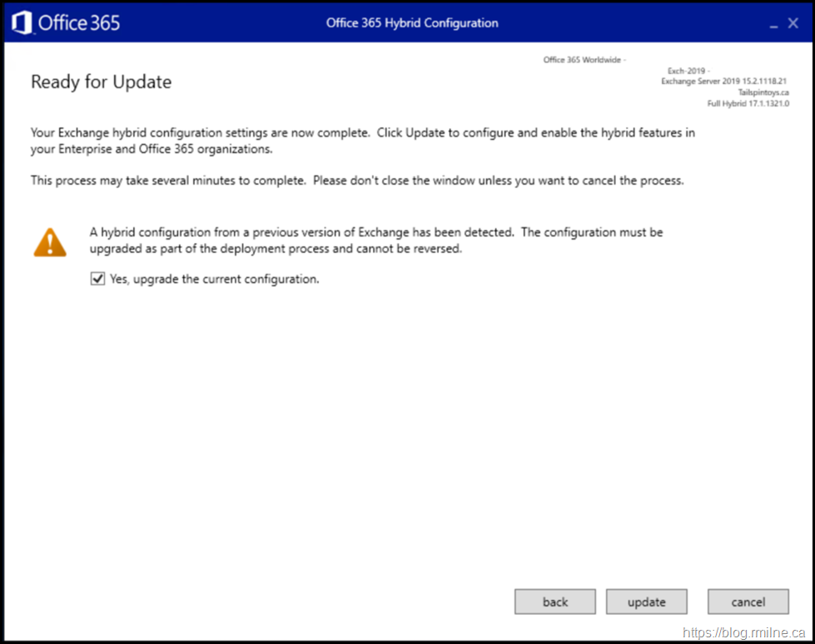The width and height of the screenshot is (815, 644).
Task: Go to the previous step with back
Action: 555,602
